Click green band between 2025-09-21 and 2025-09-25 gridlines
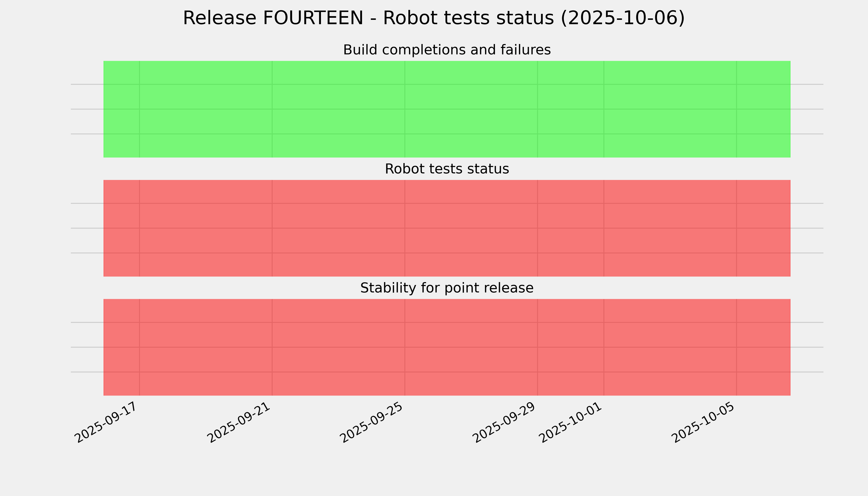Image resolution: width=868 pixels, height=496 pixels. click(x=338, y=97)
